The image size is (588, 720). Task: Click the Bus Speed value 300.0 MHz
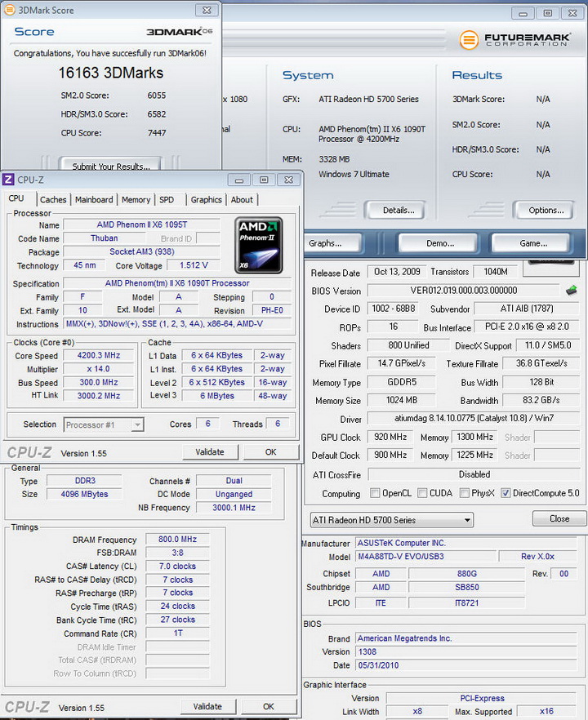[99, 382]
